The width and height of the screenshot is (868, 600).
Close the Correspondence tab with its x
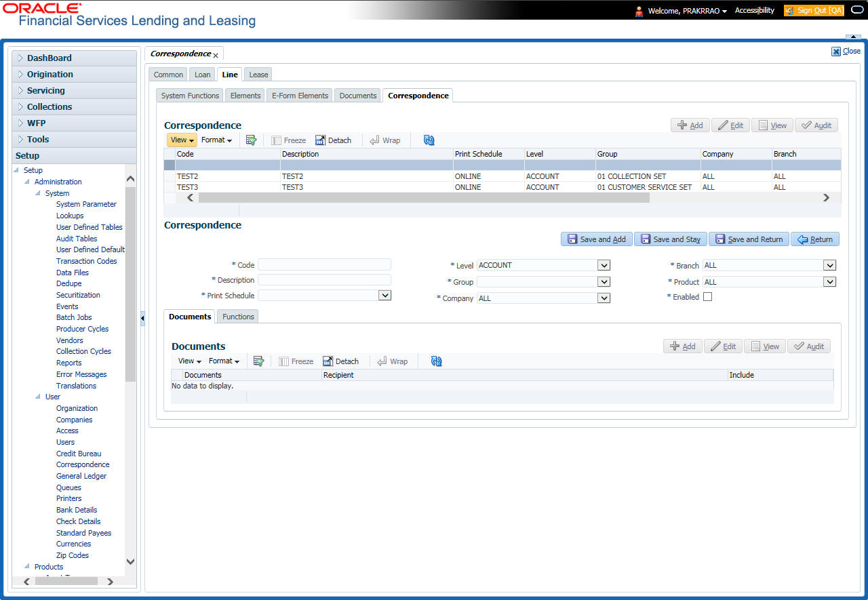click(216, 55)
